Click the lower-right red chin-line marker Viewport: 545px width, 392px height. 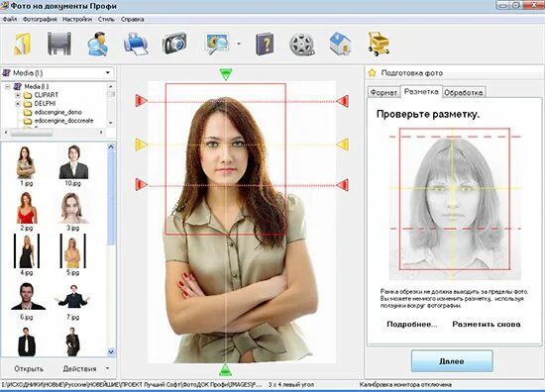point(343,185)
